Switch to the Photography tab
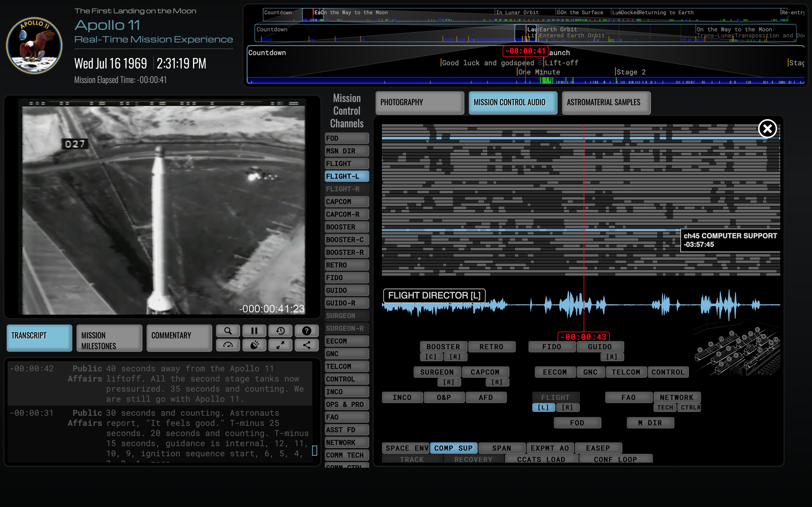 [419, 103]
